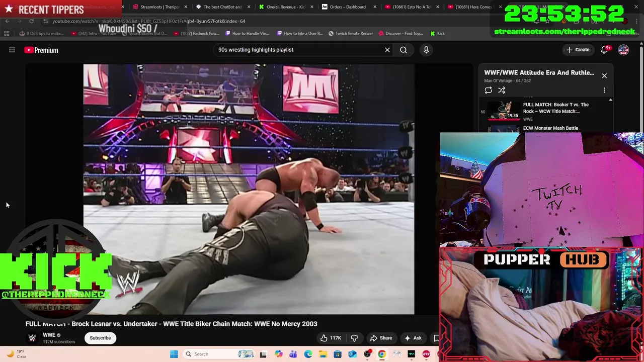Open Redneck Pow... bookmark
644x362 pixels.
(x=197, y=34)
